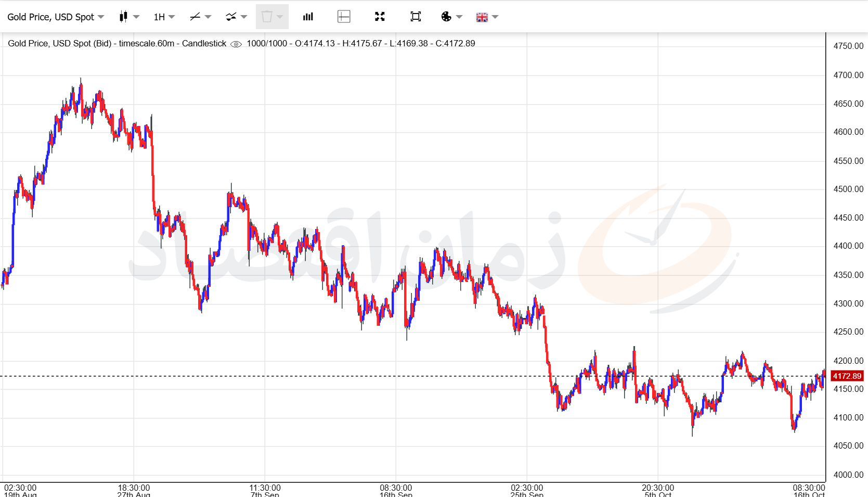This screenshot has width=868, height=497.
Task: Click the 16th Oct time axis label
Action: click(x=809, y=494)
